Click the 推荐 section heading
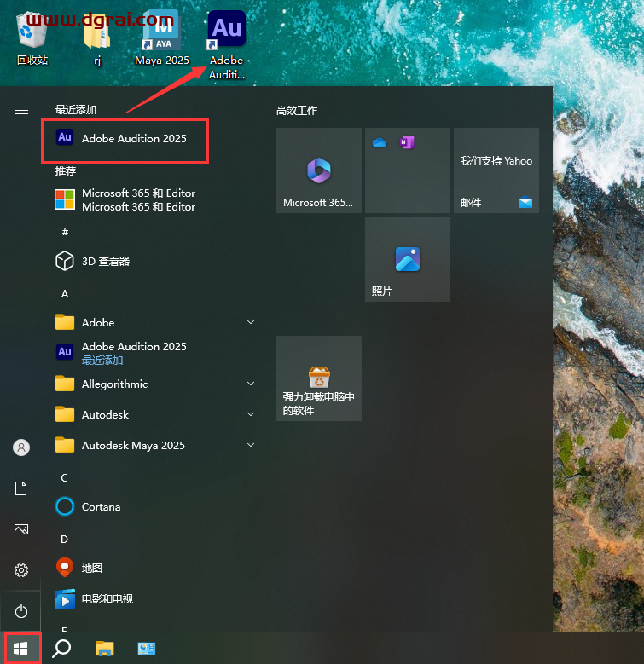This screenshot has height=664, width=644. tap(66, 170)
